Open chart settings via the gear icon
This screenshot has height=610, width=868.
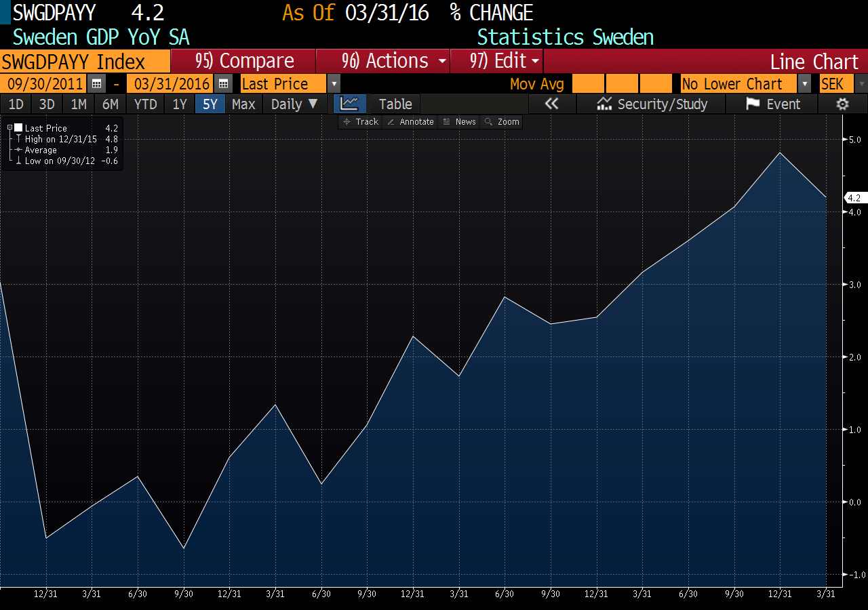842,104
